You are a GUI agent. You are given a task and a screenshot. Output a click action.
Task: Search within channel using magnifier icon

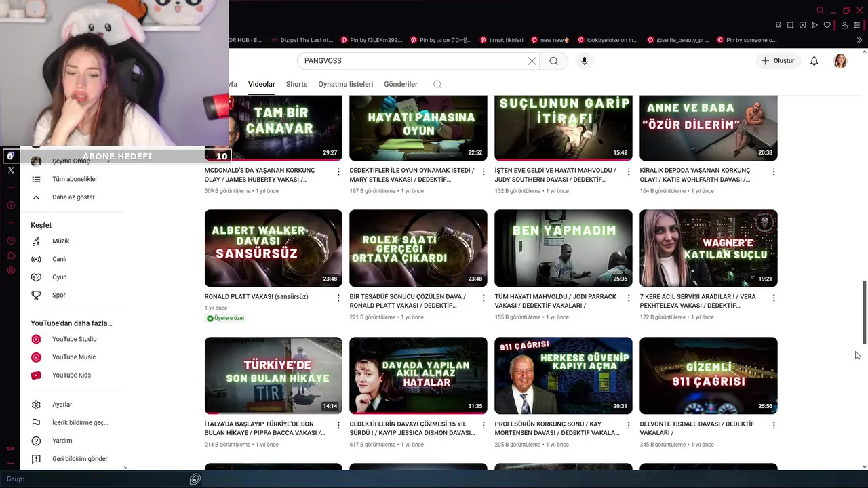(x=437, y=85)
